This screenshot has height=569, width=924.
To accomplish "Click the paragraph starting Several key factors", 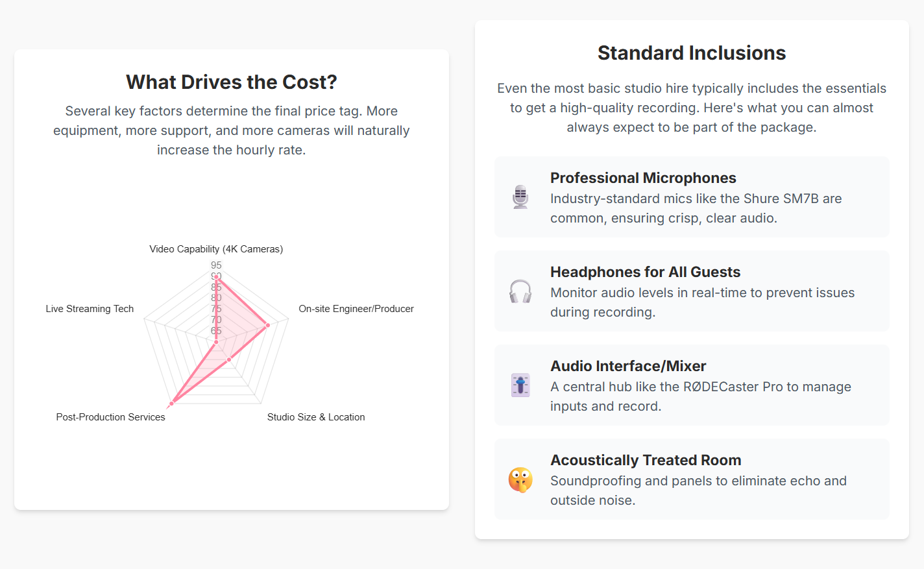I will point(232,130).
